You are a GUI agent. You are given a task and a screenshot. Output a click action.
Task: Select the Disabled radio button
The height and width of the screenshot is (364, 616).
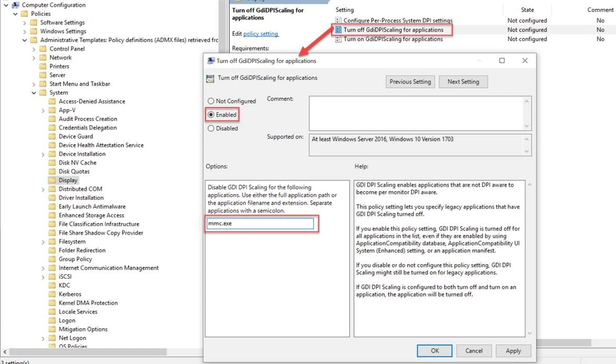coord(211,128)
